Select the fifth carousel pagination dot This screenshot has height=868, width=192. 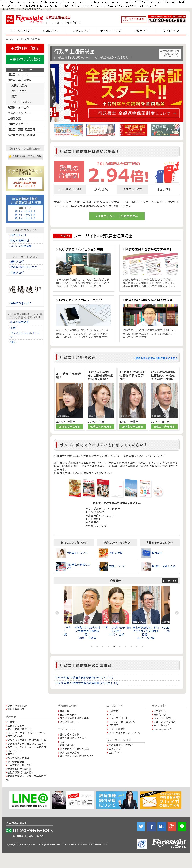(x=114, y=646)
